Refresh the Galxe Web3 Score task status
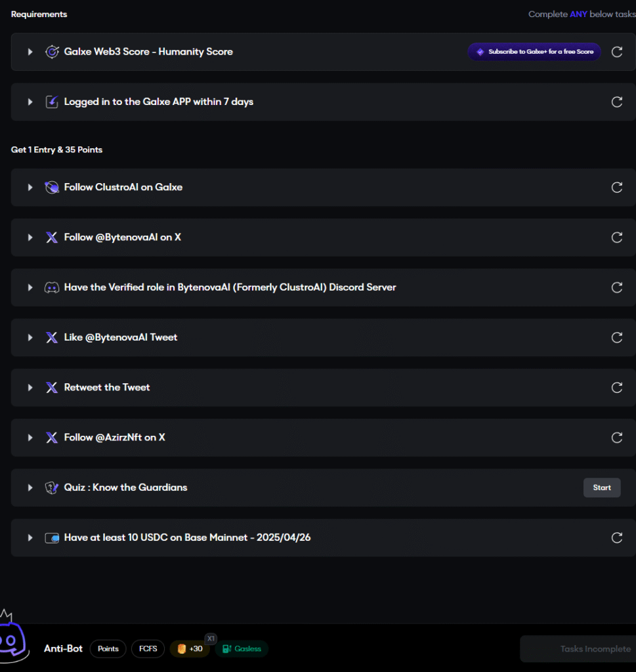 [617, 52]
